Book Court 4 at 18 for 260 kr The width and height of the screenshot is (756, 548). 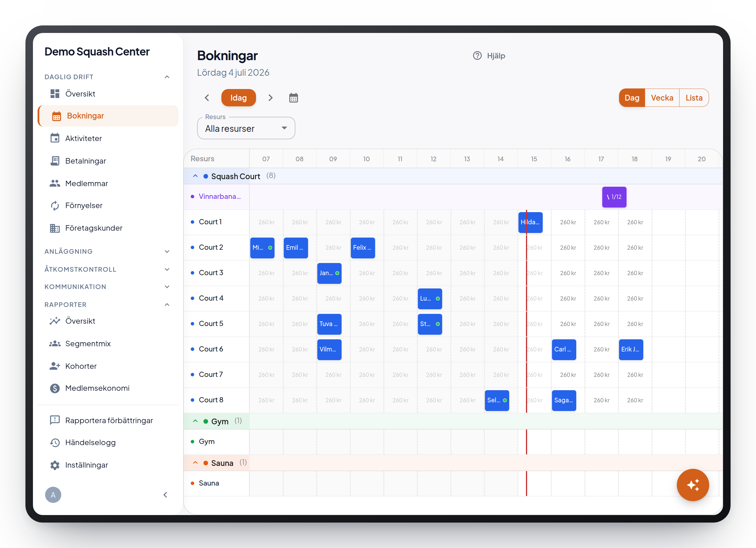coord(635,299)
